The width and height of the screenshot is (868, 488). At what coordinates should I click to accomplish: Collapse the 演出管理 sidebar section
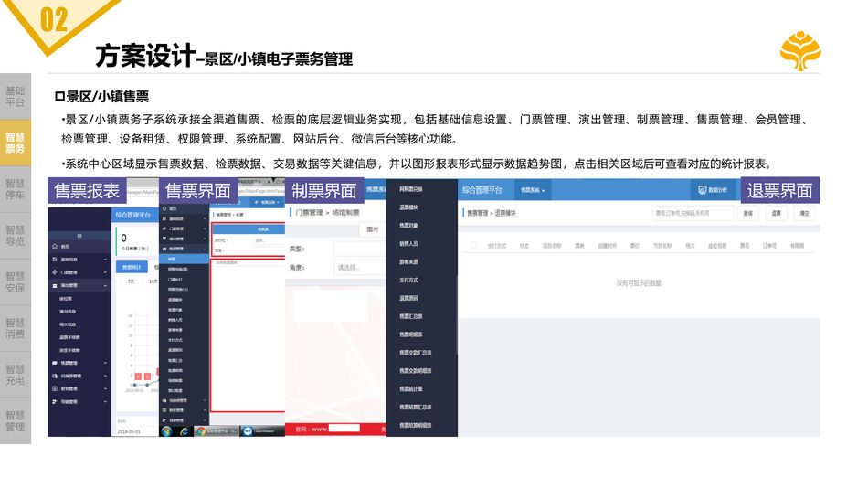tap(105, 285)
